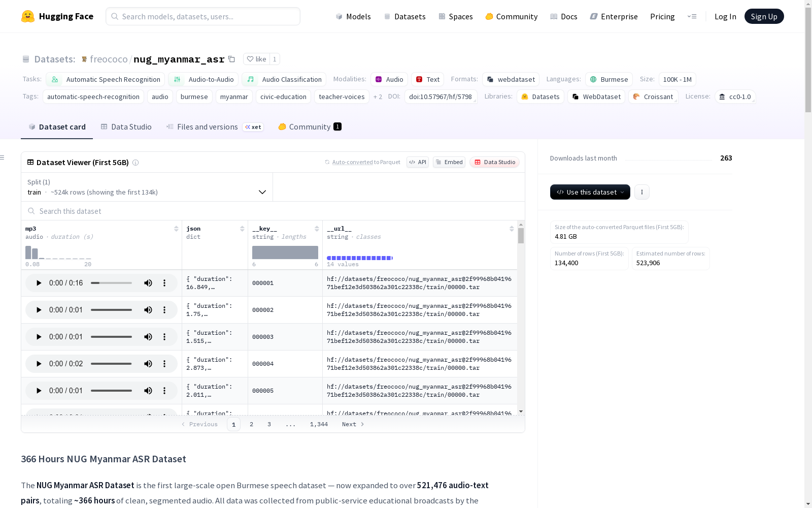Screen dimensions: 812x508
Task: Mute audio in row 000003
Action: pyautogui.click(x=148, y=337)
